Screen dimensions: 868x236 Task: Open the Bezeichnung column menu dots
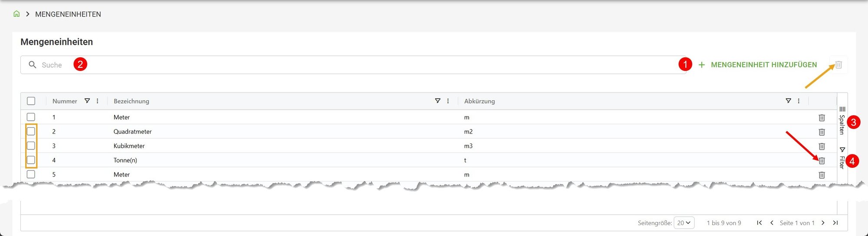click(448, 101)
